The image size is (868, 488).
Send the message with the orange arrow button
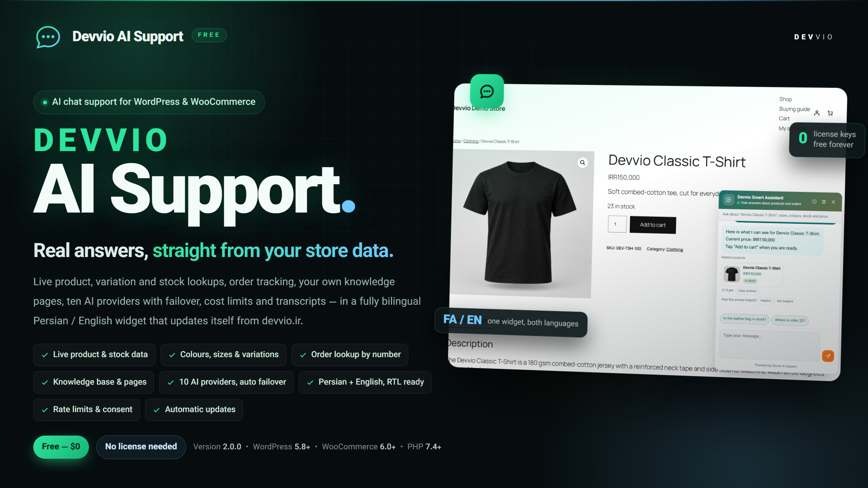tap(828, 356)
